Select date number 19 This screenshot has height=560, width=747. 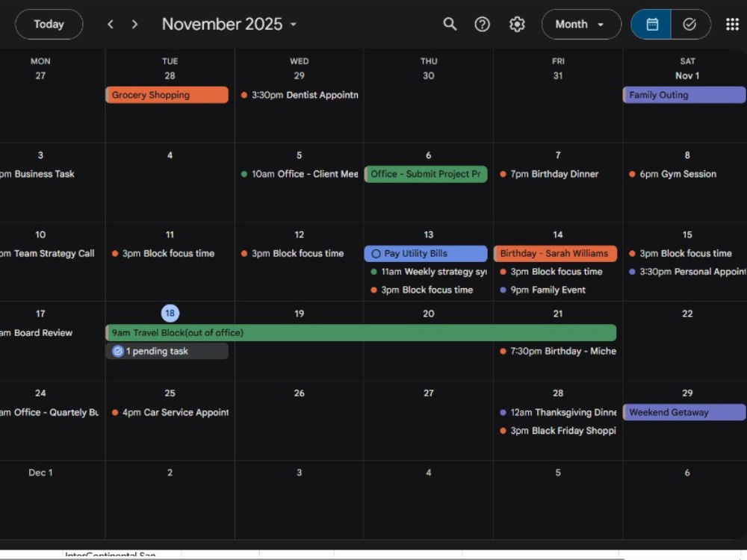(300, 314)
